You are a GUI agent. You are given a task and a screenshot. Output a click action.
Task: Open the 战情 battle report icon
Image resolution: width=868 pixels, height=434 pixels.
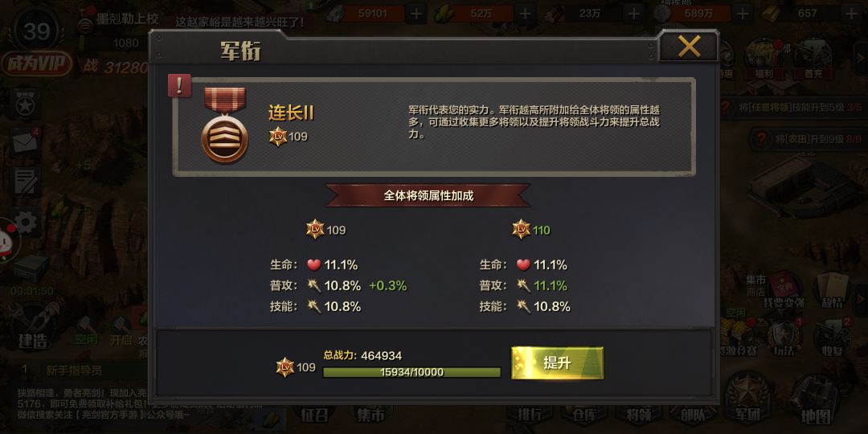pyautogui.click(x=832, y=290)
